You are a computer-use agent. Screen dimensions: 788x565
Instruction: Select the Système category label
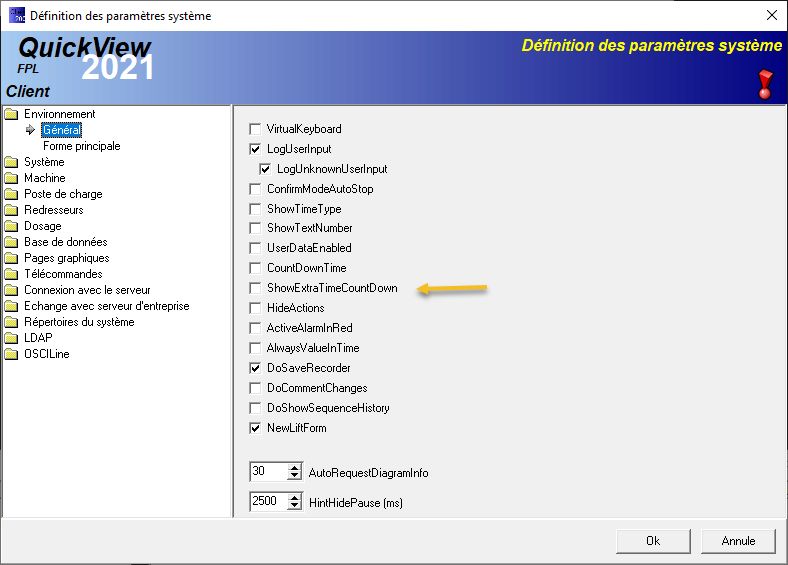click(44, 162)
